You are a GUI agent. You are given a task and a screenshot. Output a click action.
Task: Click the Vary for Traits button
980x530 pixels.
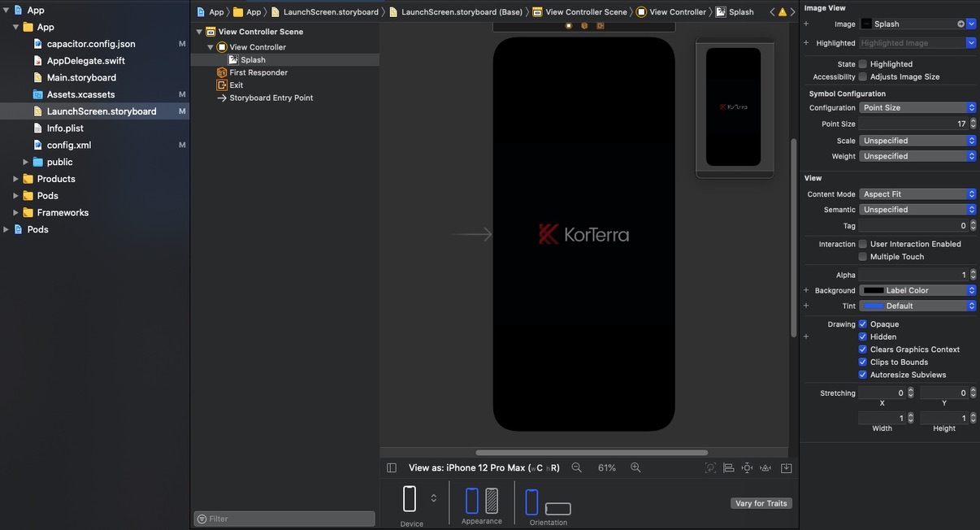pyautogui.click(x=761, y=503)
